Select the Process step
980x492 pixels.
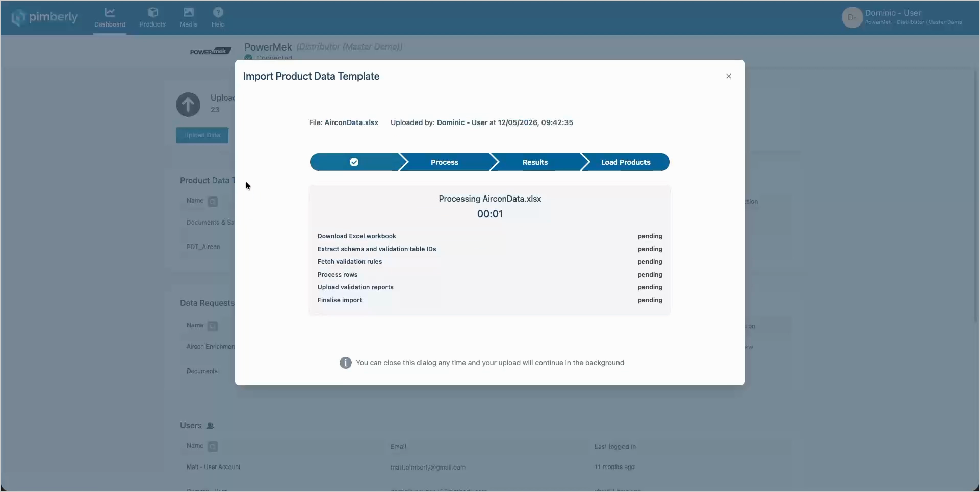(445, 162)
